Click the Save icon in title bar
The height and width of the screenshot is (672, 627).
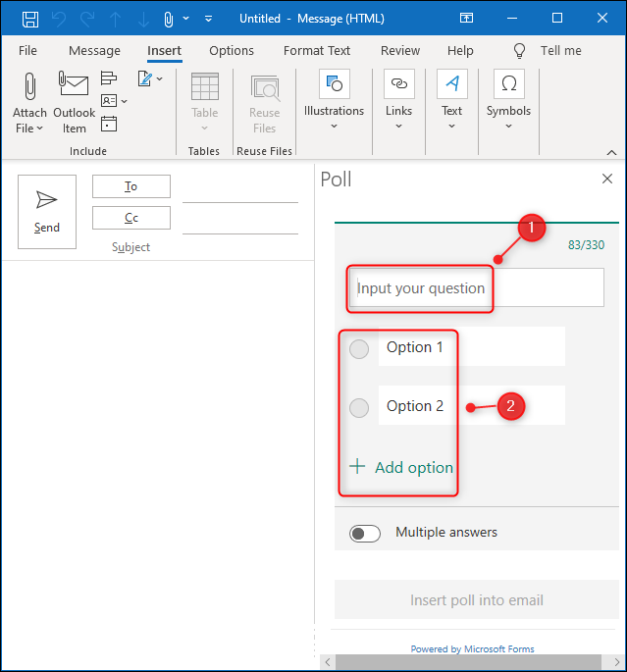point(30,19)
